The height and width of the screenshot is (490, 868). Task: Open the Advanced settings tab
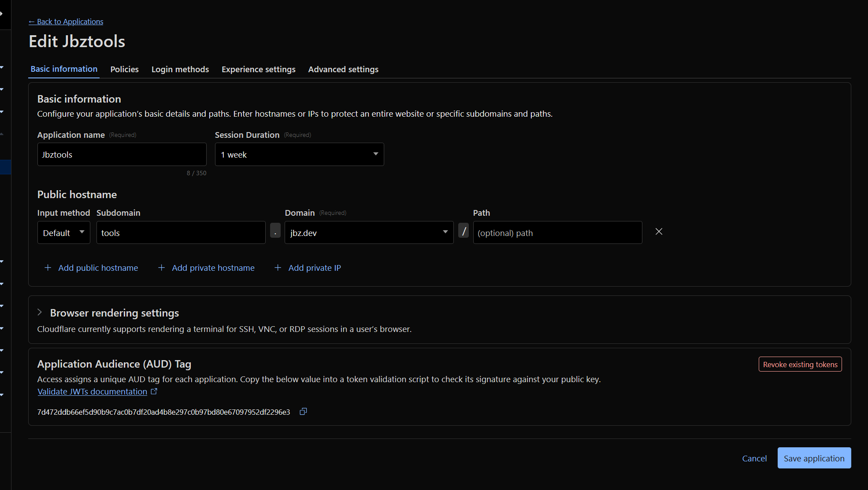343,69
